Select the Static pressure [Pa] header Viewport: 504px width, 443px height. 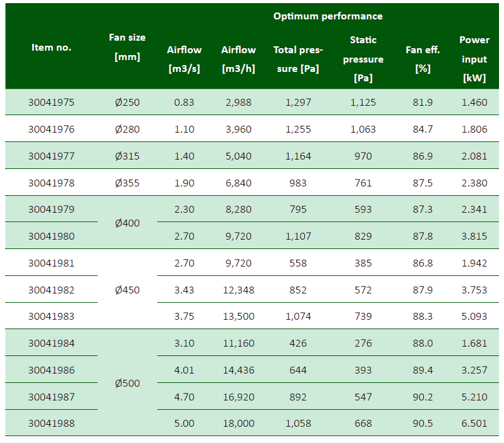point(363,59)
